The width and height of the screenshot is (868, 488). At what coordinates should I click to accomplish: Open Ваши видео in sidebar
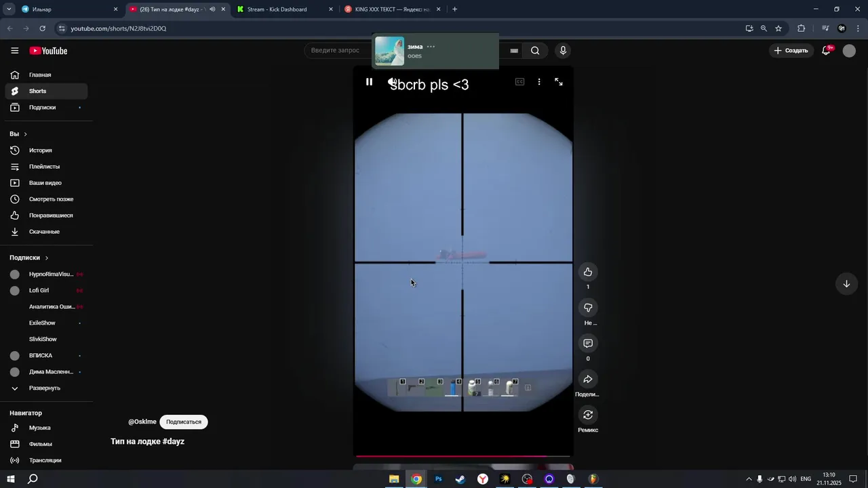pos(46,183)
